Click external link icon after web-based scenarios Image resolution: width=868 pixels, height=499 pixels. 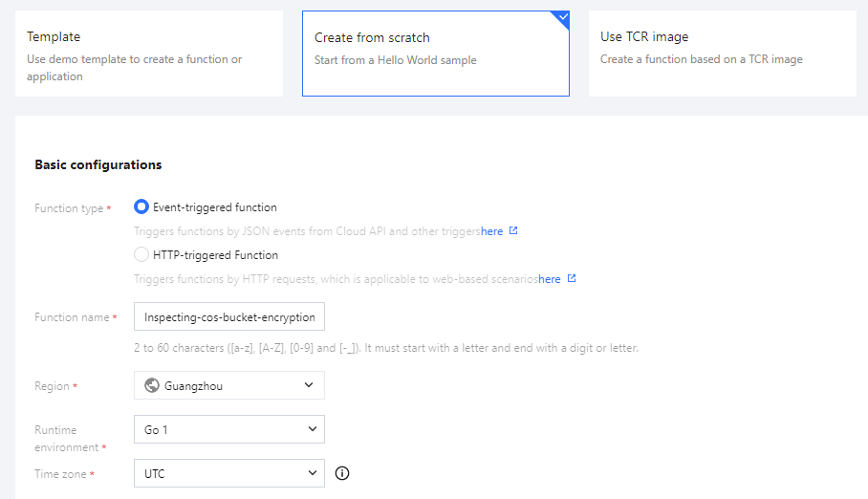tap(572, 279)
